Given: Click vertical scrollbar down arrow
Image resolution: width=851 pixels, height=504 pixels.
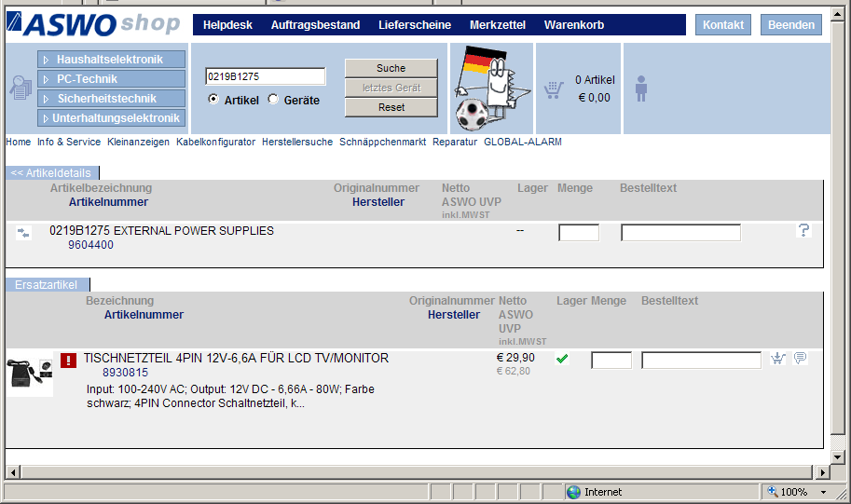Looking at the screenshot, I should click(x=839, y=456).
